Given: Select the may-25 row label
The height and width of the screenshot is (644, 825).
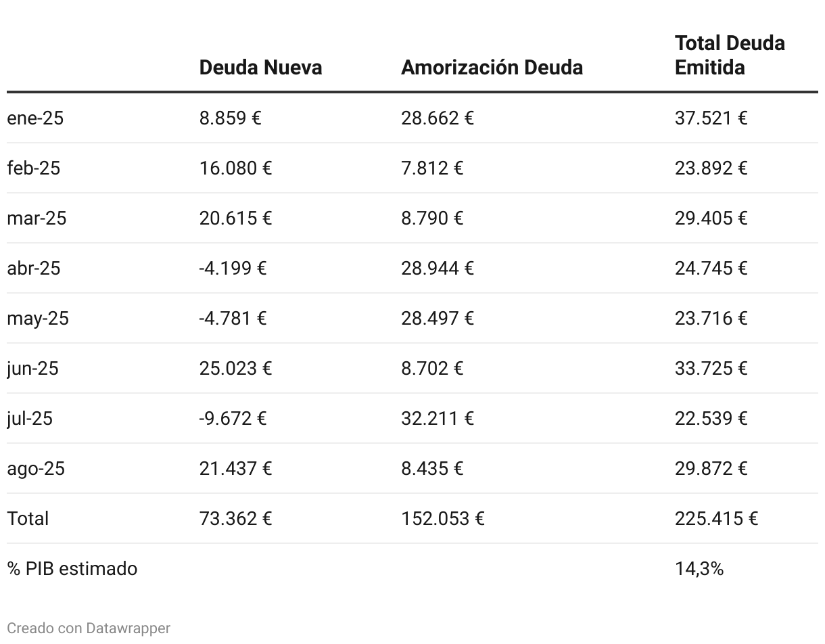Looking at the screenshot, I should [38, 318].
